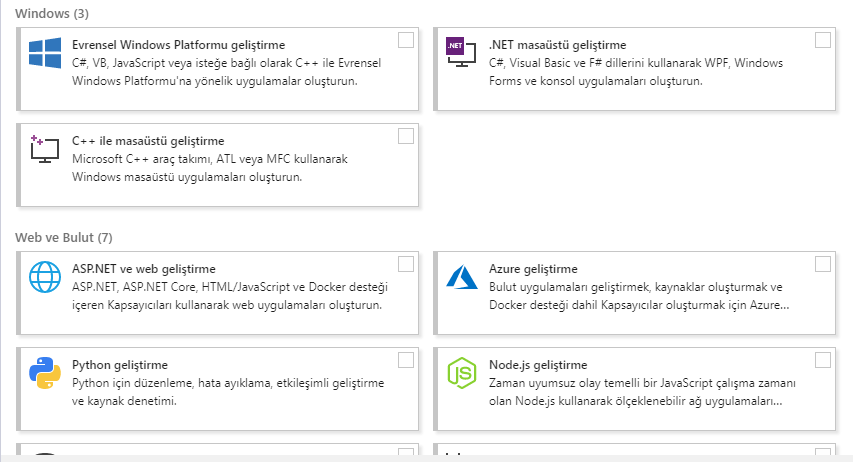Click the Windows (3) section heading
853x462 pixels.
coord(52,14)
